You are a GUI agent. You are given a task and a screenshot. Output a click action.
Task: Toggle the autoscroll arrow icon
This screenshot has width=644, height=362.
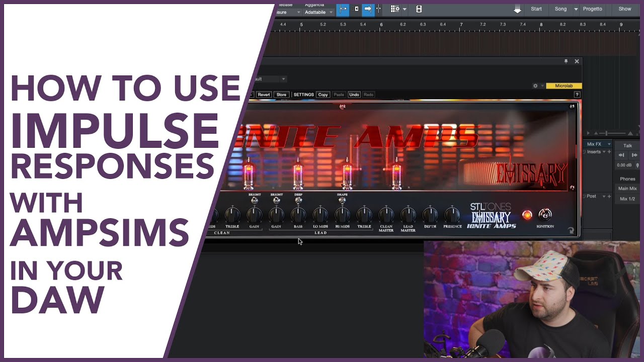click(x=368, y=9)
